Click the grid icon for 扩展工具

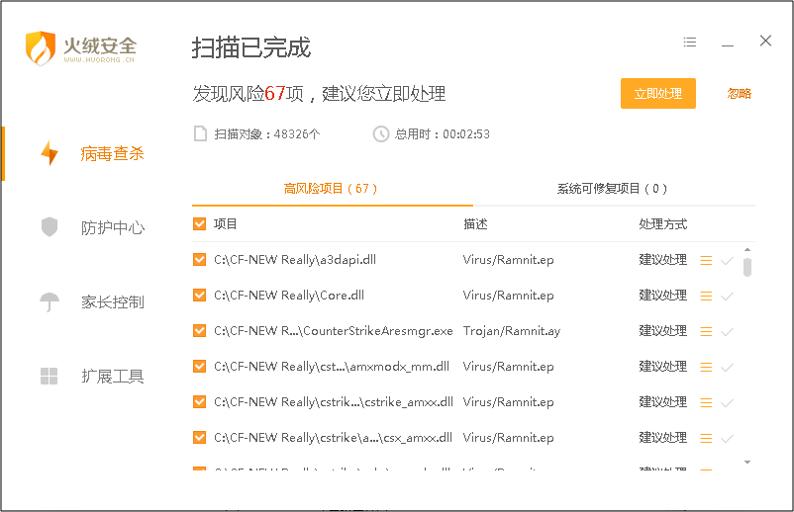pyautogui.click(x=49, y=376)
